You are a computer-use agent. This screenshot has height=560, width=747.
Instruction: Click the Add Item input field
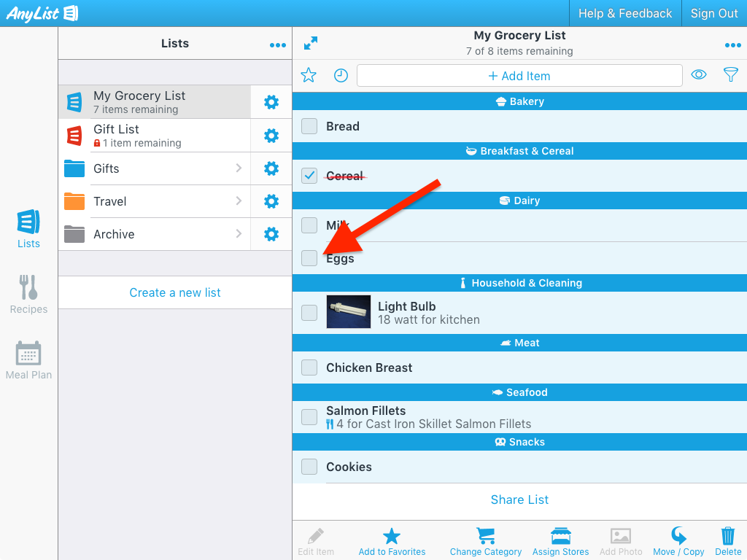coord(519,76)
